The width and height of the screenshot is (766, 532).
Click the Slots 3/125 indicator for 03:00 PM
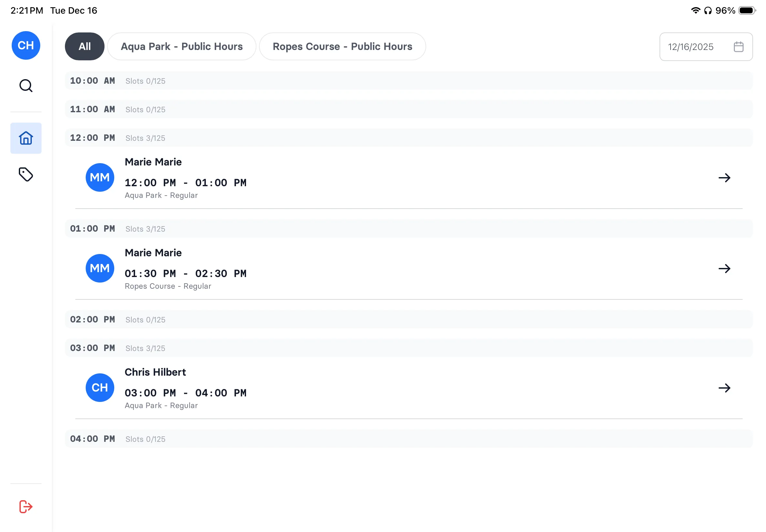tap(145, 348)
